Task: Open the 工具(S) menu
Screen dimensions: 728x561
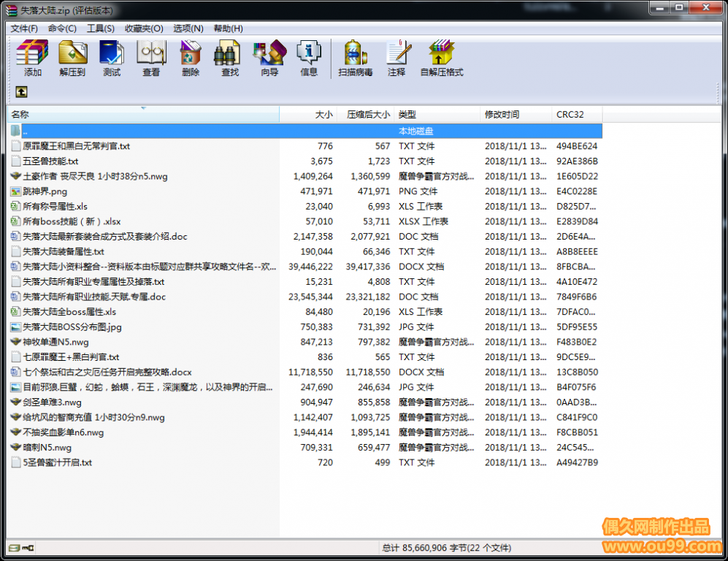Action: coord(100,28)
